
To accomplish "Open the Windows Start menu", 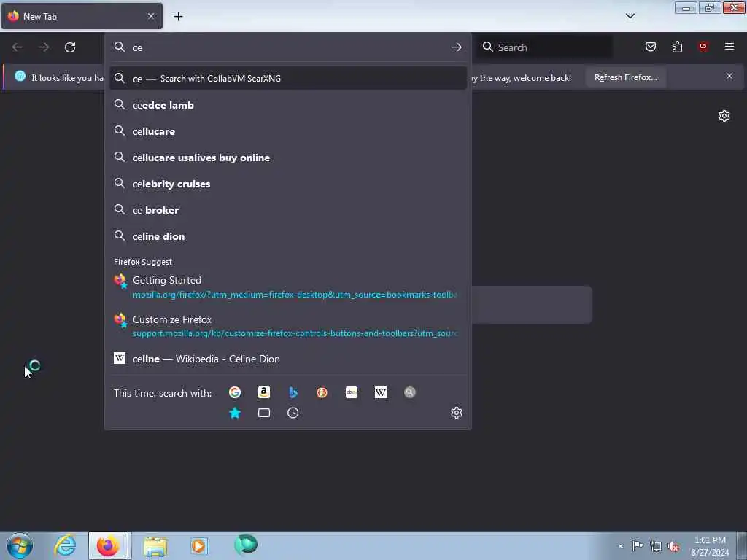I will pyautogui.click(x=20, y=545).
